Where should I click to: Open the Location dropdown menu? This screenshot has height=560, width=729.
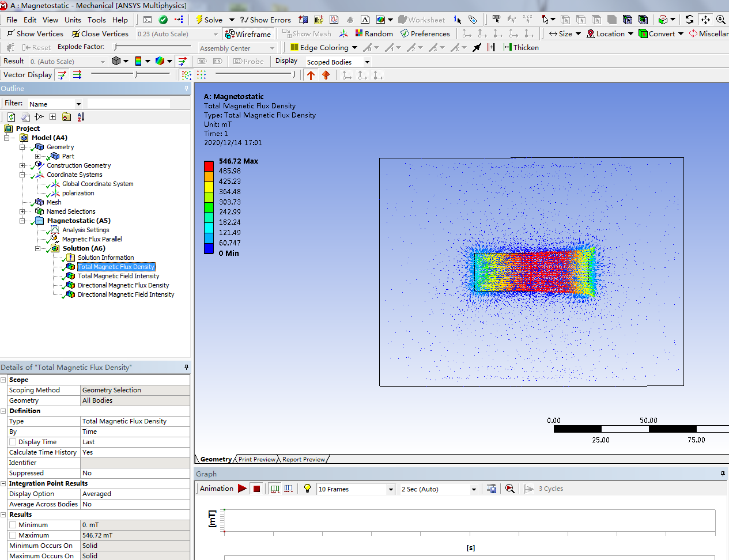(x=610, y=33)
